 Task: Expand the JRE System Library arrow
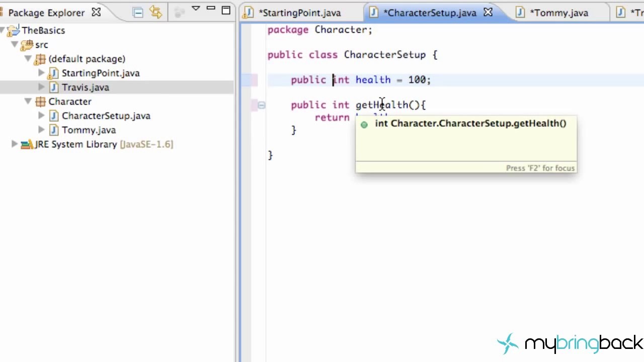tap(15, 144)
